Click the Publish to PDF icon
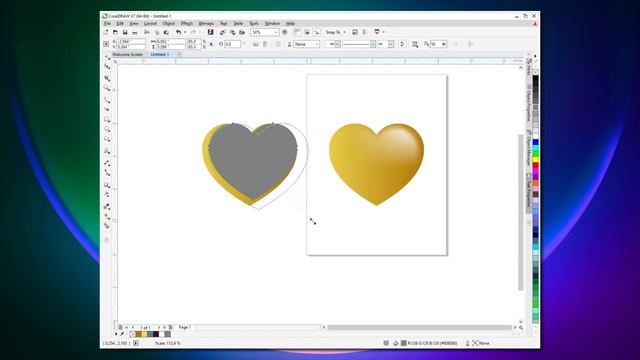This screenshot has width=640, height=360. [x=242, y=32]
